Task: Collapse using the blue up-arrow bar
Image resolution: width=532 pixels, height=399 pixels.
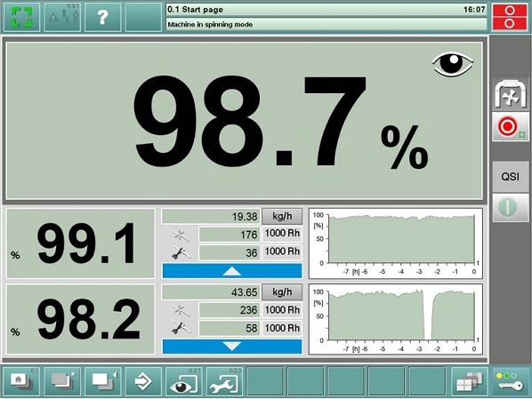Action: click(x=232, y=271)
